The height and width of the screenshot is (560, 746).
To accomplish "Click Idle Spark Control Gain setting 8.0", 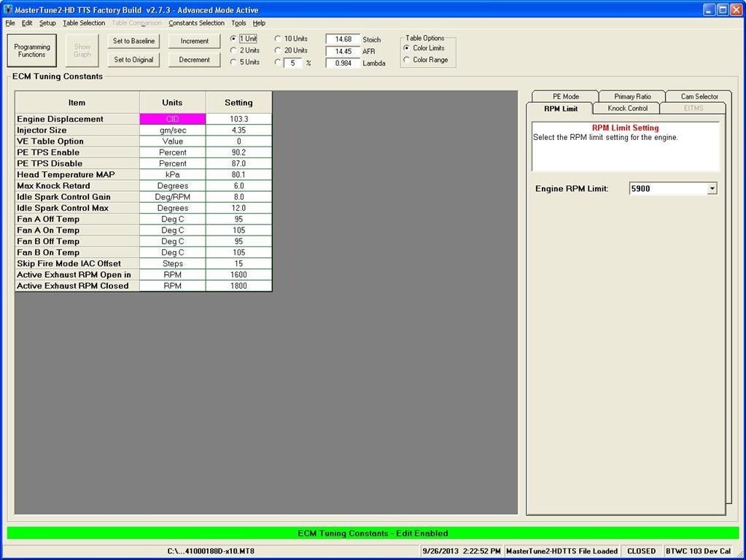I will coord(239,196).
